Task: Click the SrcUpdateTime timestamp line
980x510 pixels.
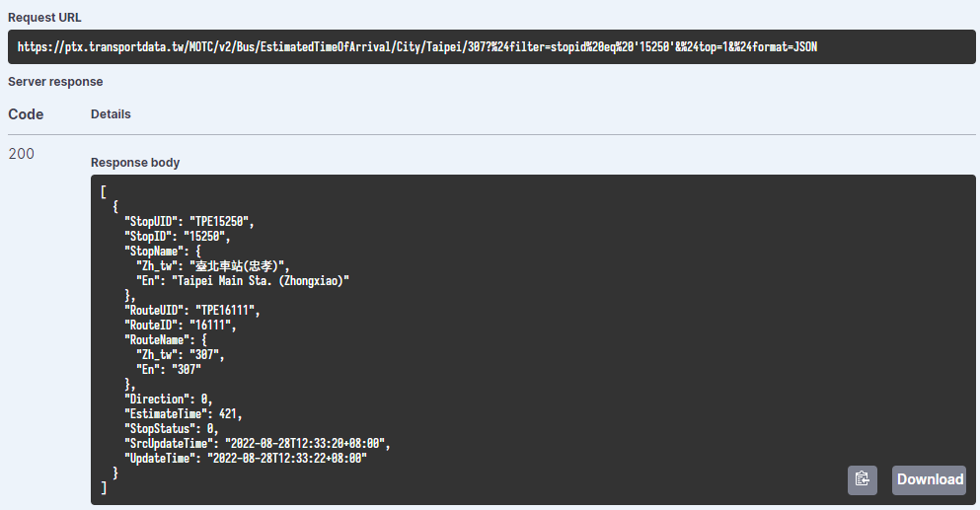Action: point(257,444)
